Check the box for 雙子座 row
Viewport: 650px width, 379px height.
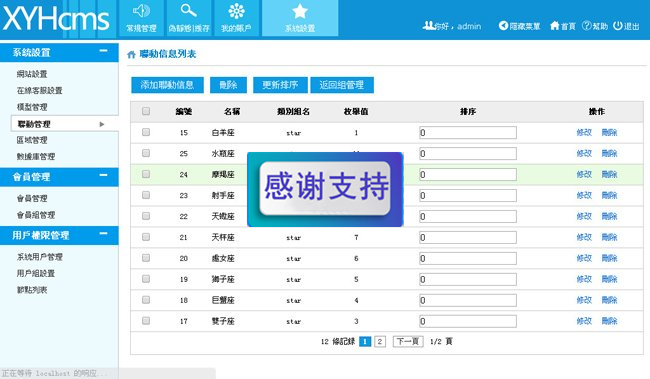[146, 321]
